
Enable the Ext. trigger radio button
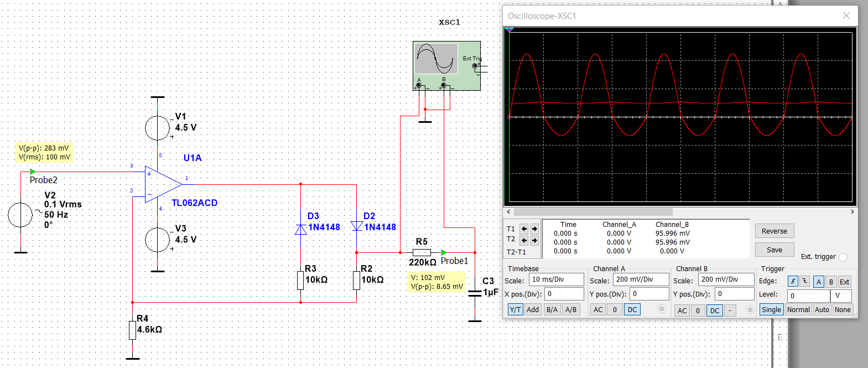click(843, 257)
